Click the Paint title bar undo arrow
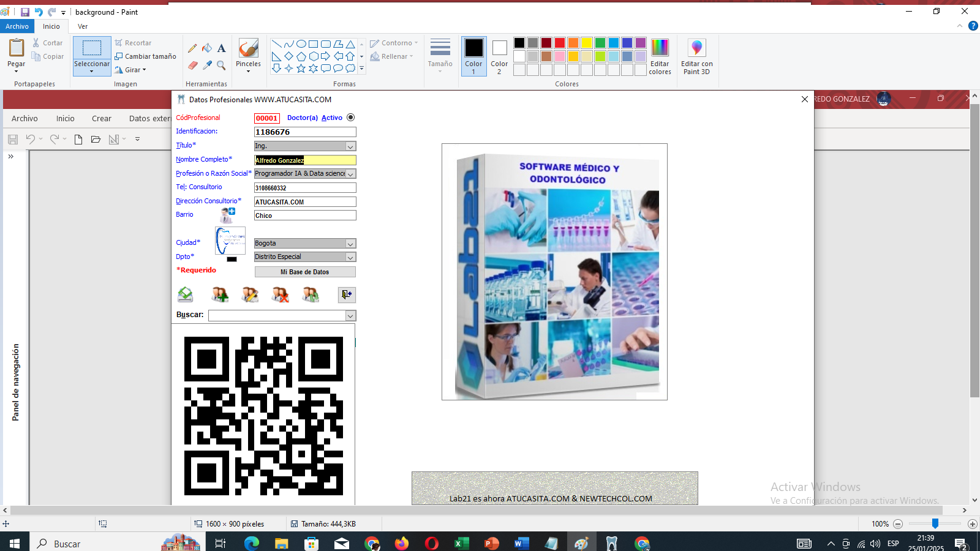Image resolution: width=980 pixels, height=551 pixels. 39,12
